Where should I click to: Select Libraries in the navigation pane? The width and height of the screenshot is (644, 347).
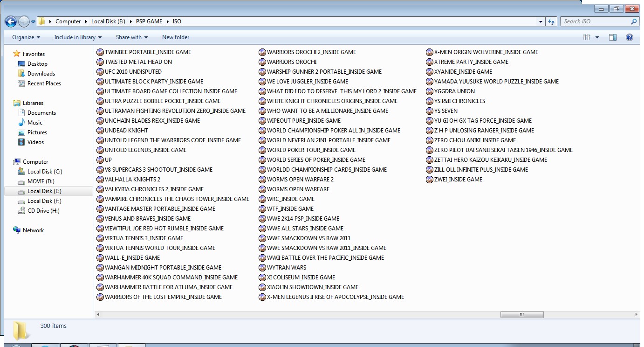[x=33, y=103]
